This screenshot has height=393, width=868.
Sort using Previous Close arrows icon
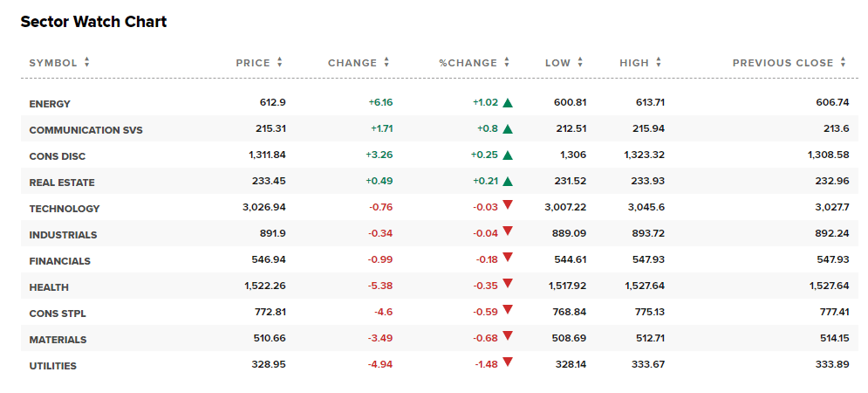coord(844,63)
